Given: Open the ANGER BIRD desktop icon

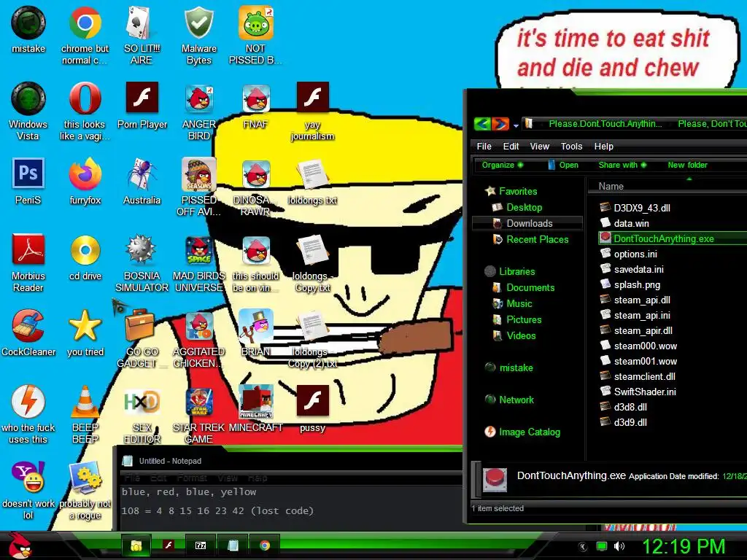Looking at the screenshot, I should [x=198, y=112].
